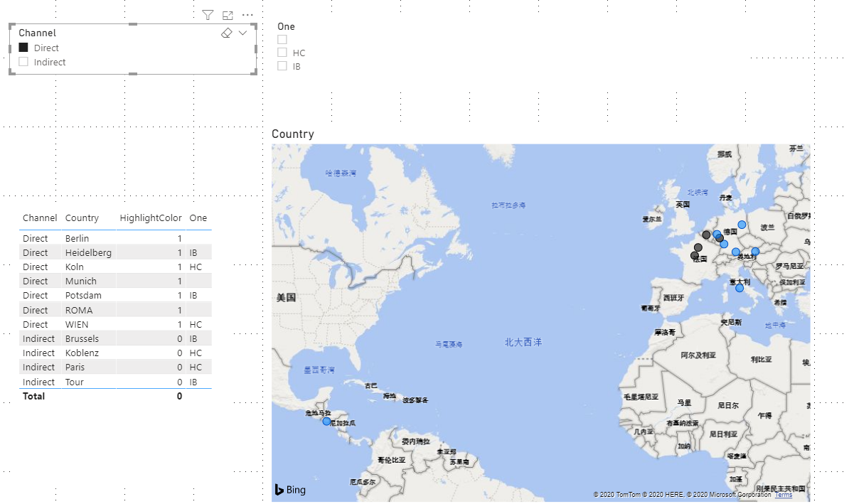This screenshot has width=849, height=504.
Task: Open the map Terms link
Action: [x=783, y=495]
